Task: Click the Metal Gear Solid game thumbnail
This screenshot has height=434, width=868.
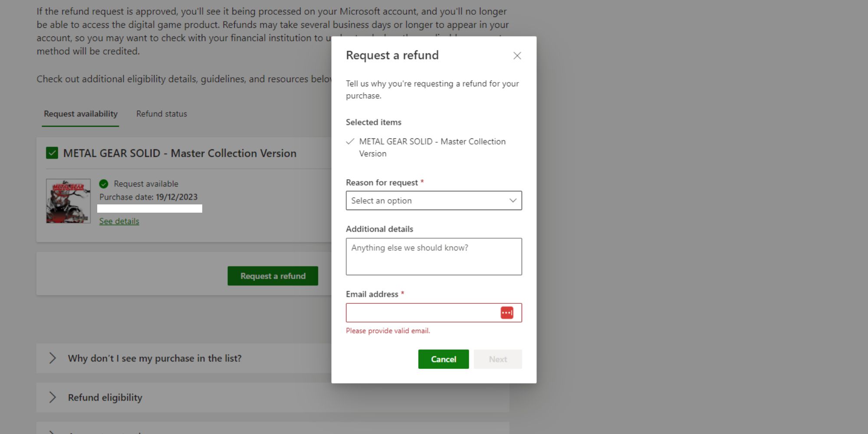Action: (68, 201)
